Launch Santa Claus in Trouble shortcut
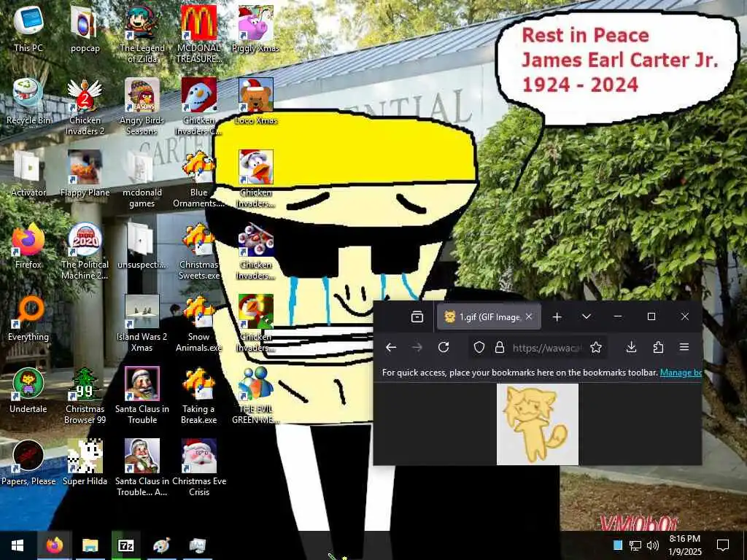 click(142, 395)
